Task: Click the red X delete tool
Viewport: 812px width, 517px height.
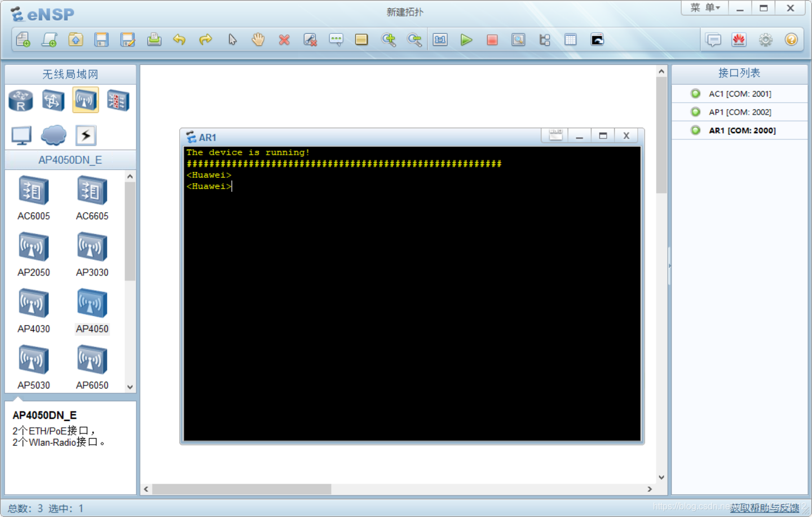Action: (x=284, y=40)
